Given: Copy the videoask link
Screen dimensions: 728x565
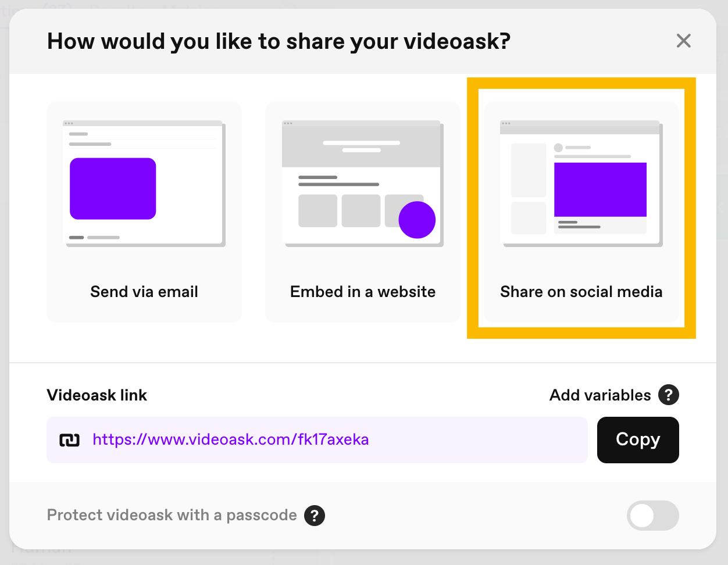Looking at the screenshot, I should 638,440.
